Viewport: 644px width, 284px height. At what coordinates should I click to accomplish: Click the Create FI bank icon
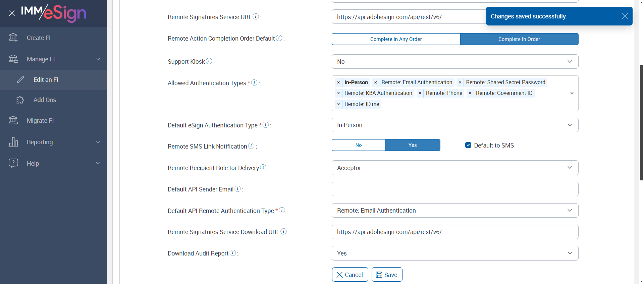click(13, 38)
